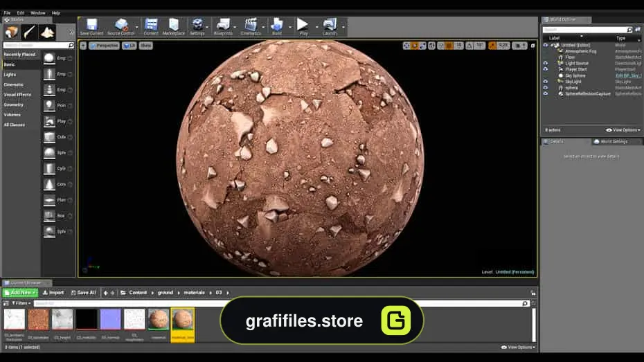
Task: Open the Perspective viewport dropdown
Action: pos(105,46)
